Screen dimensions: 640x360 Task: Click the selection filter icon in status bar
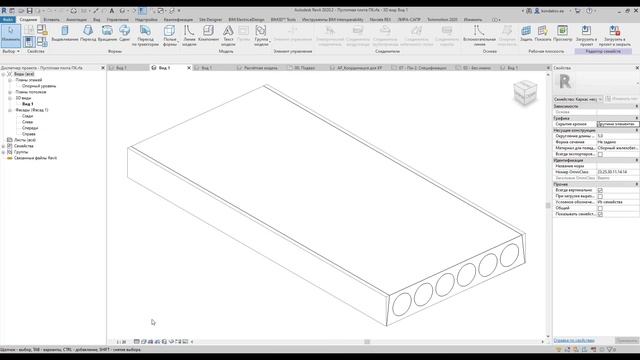610,349
